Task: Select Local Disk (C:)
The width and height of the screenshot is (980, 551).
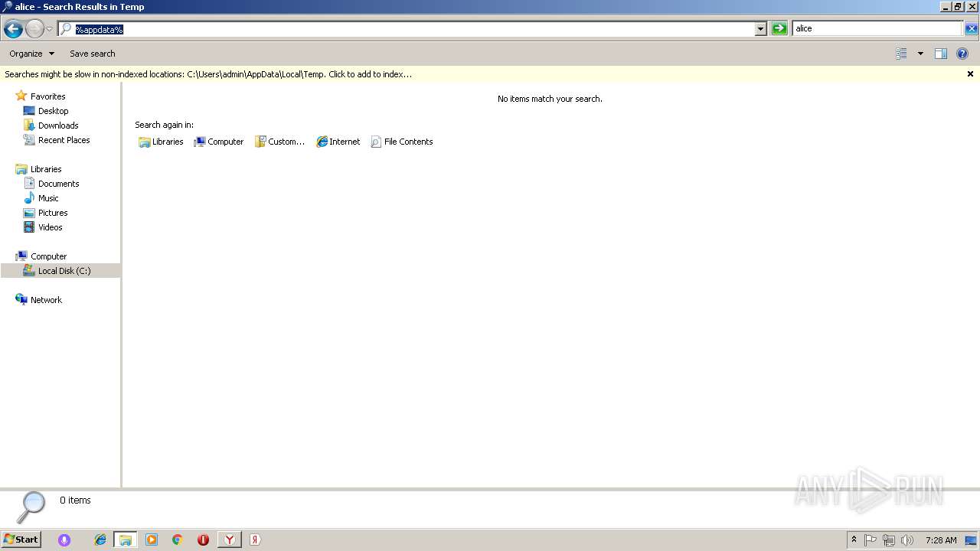Action: tap(60, 271)
